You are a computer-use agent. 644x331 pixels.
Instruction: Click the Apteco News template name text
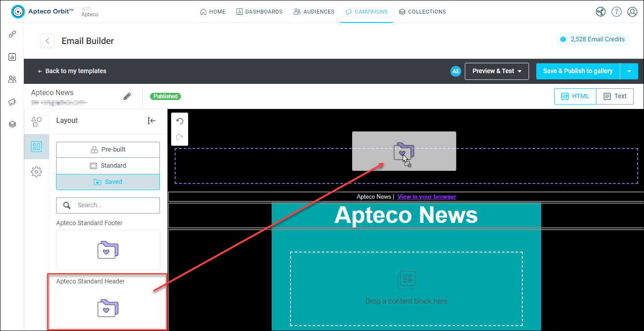[53, 93]
